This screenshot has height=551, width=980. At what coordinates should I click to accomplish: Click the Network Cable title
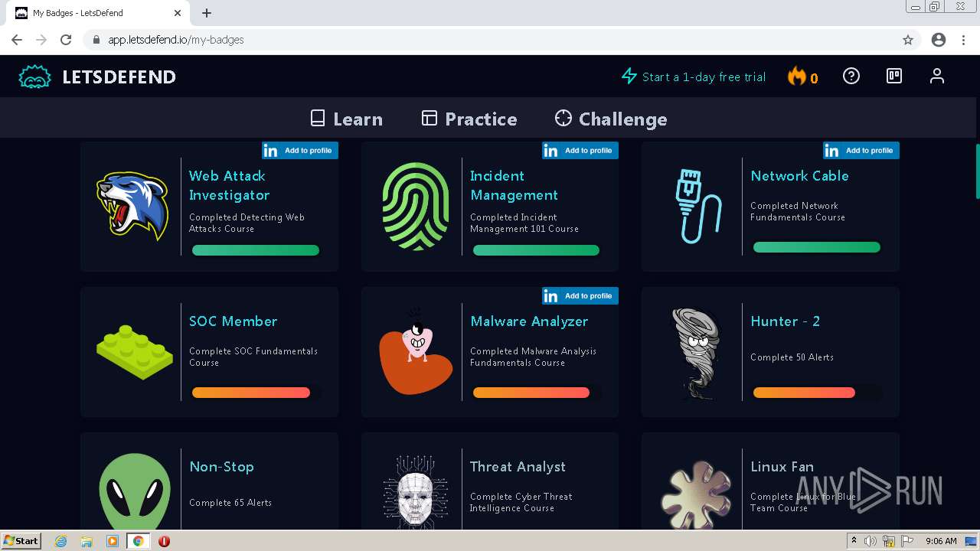click(799, 176)
